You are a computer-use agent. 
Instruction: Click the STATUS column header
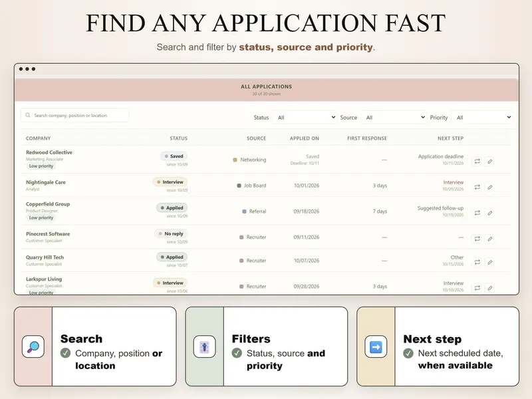pyautogui.click(x=178, y=138)
